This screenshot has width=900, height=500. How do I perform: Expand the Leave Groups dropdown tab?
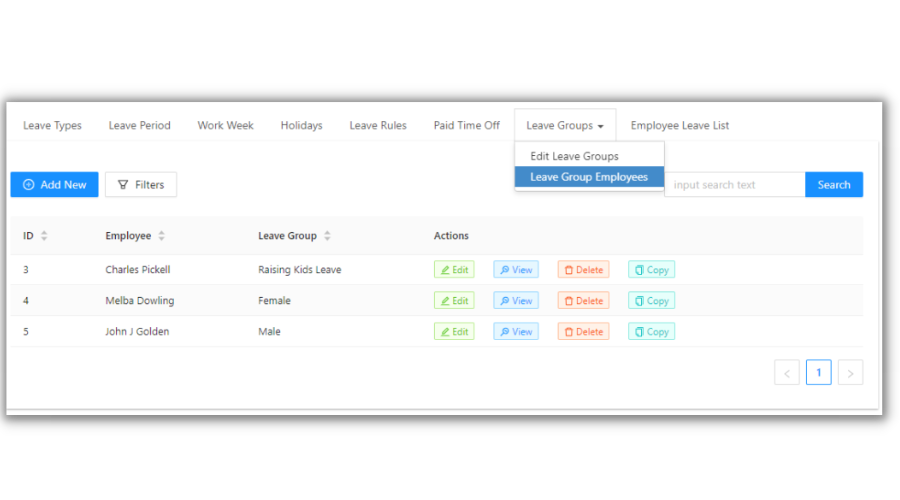click(565, 126)
